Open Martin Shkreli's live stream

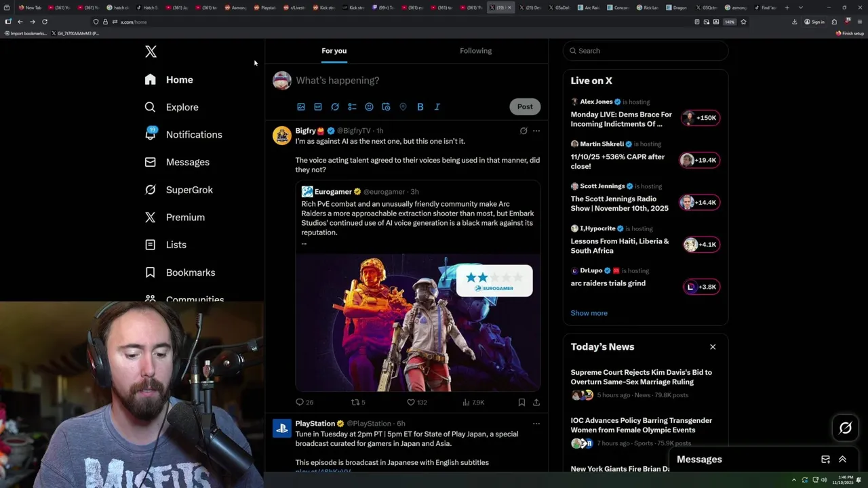click(644, 156)
